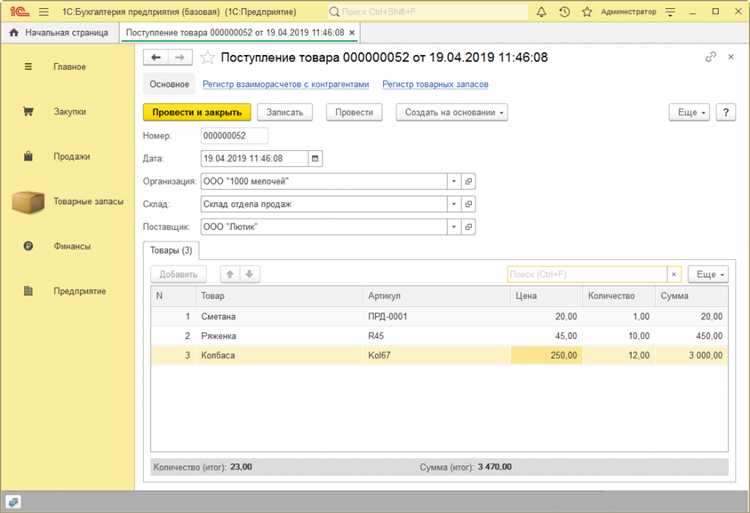
Task: Expand the Организация dropdown arrow
Action: click(x=453, y=181)
